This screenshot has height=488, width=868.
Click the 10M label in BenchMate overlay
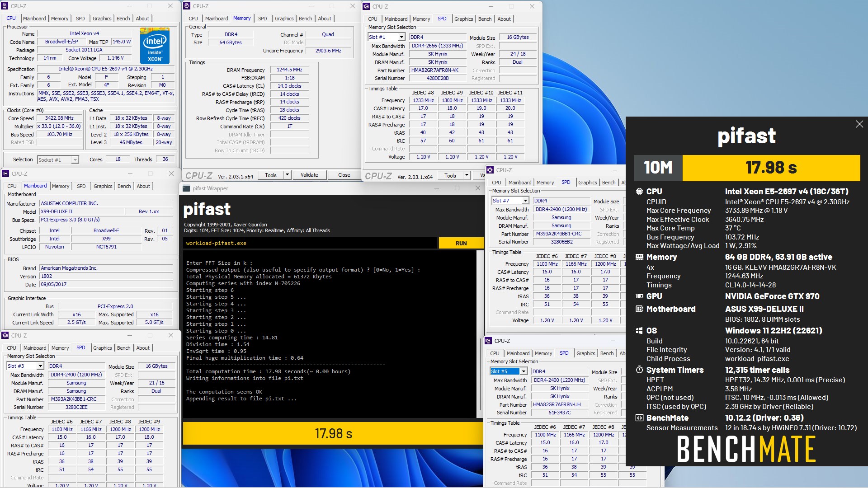coord(658,168)
